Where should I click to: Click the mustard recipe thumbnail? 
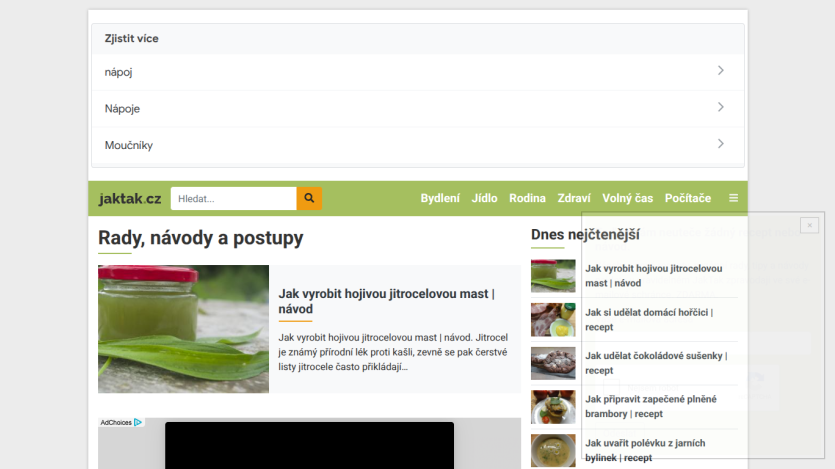(553, 319)
